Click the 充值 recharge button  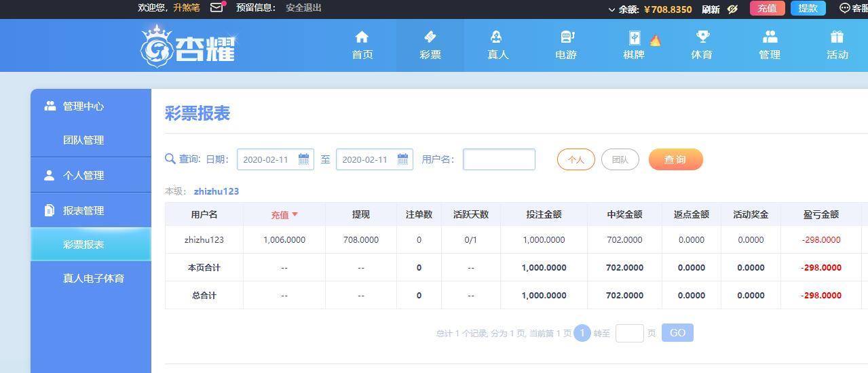pyautogui.click(x=767, y=8)
